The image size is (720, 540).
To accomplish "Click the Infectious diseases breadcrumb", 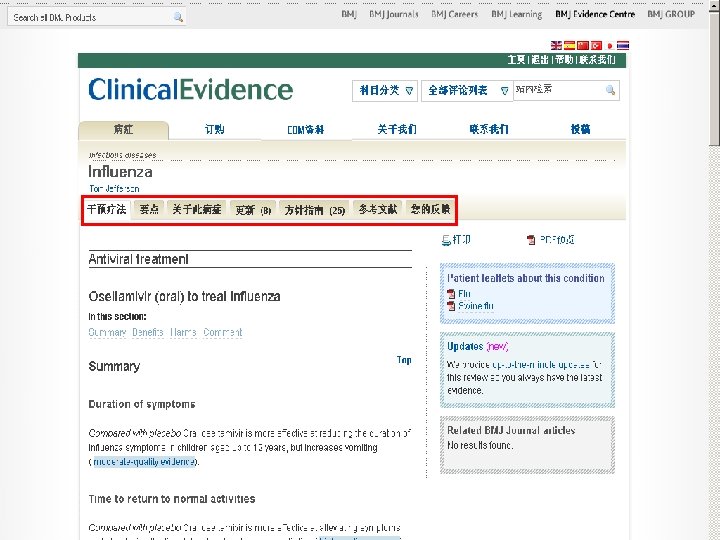I will [x=123, y=155].
